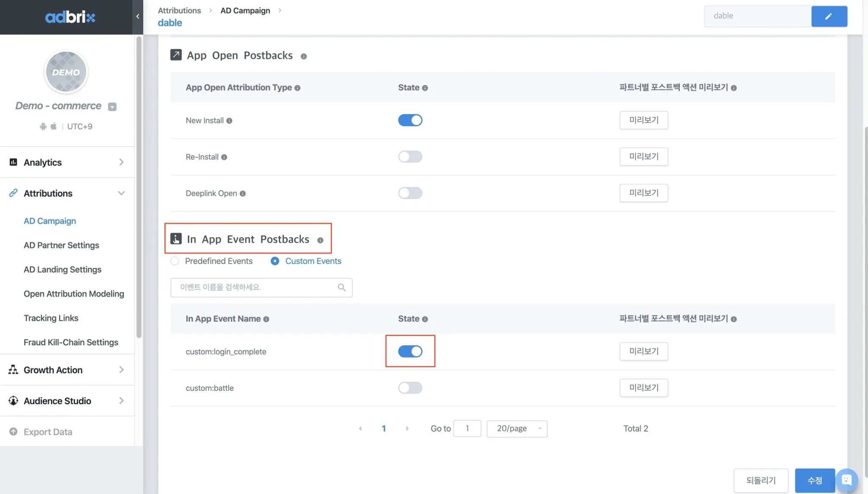Disable the New Install toggle

coord(410,120)
